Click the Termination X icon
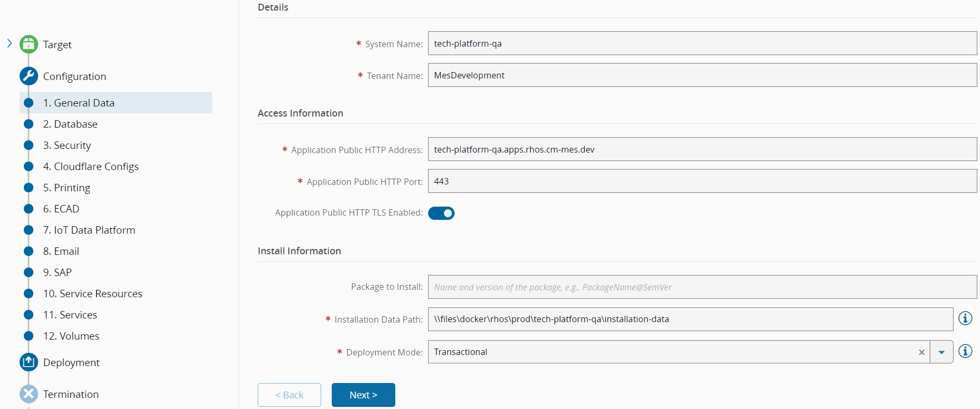 click(x=29, y=394)
